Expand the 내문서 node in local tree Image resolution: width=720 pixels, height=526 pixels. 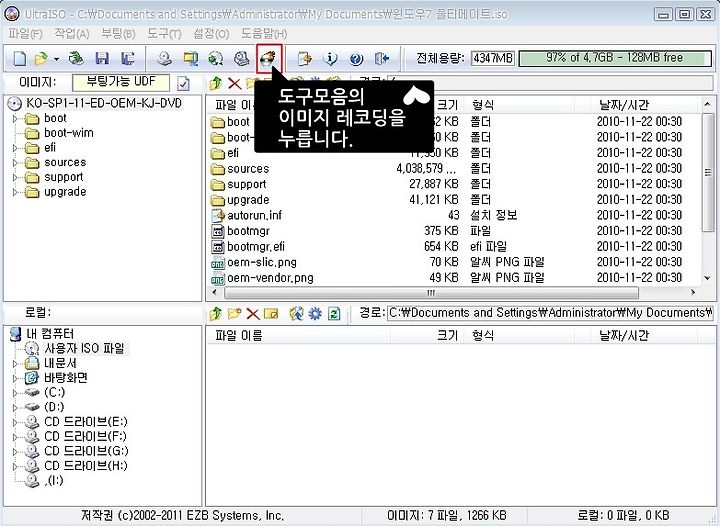coord(15,364)
